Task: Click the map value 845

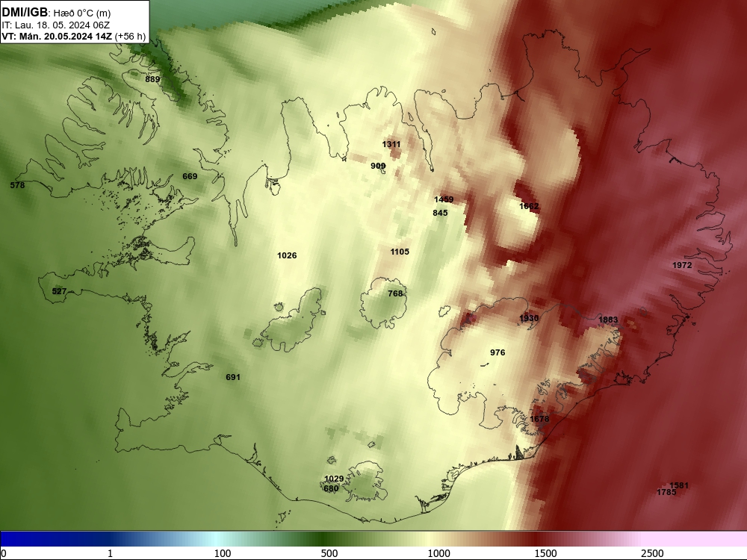Action: tap(440, 212)
